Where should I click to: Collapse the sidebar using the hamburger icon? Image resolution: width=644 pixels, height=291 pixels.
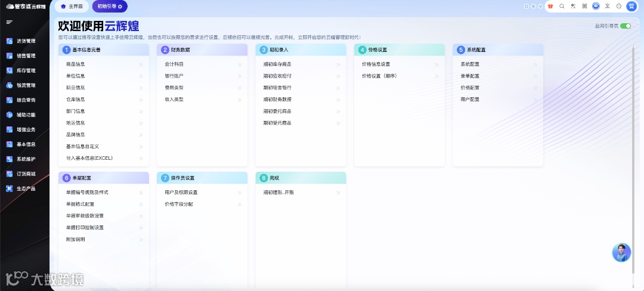10,22
